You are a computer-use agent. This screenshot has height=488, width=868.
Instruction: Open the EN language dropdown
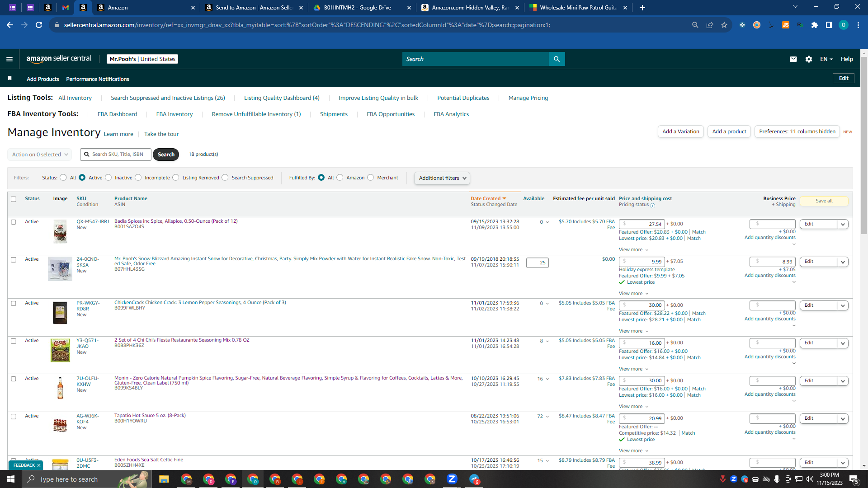pyautogui.click(x=826, y=59)
